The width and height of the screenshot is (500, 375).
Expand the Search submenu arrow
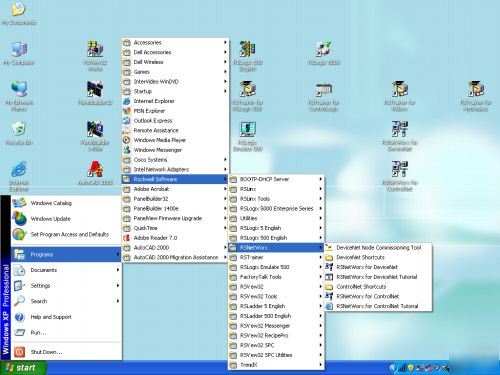[118, 301]
